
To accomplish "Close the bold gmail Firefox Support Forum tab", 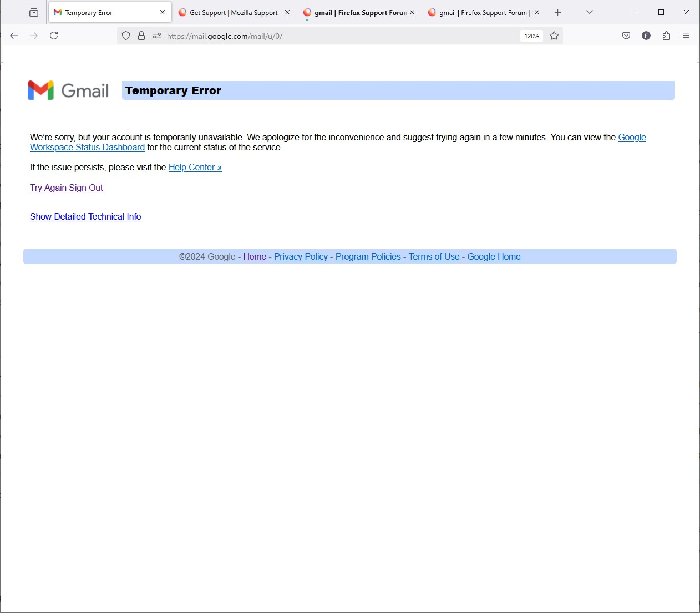I will 412,12.
